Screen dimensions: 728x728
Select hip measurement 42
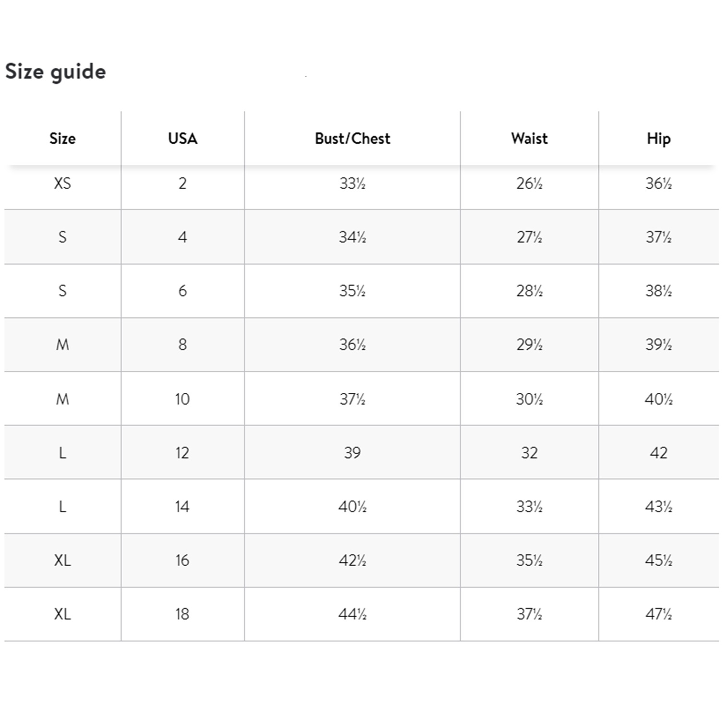point(658,453)
